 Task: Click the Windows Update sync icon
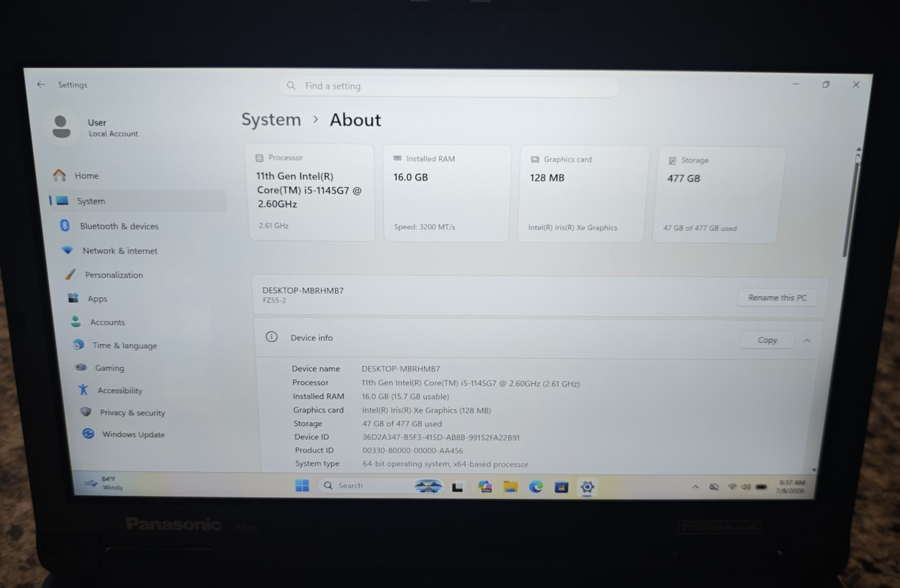[88, 433]
